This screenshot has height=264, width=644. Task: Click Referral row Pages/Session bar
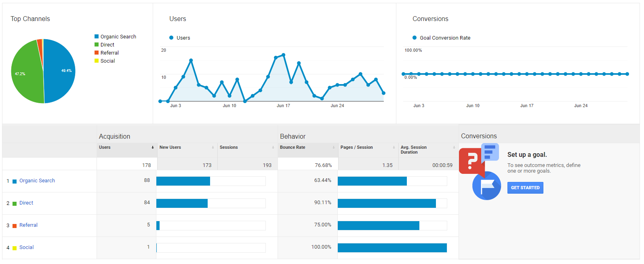point(379,226)
